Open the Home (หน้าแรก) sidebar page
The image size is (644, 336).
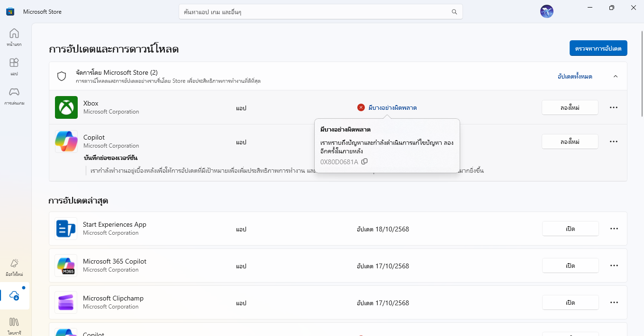pyautogui.click(x=14, y=37)
